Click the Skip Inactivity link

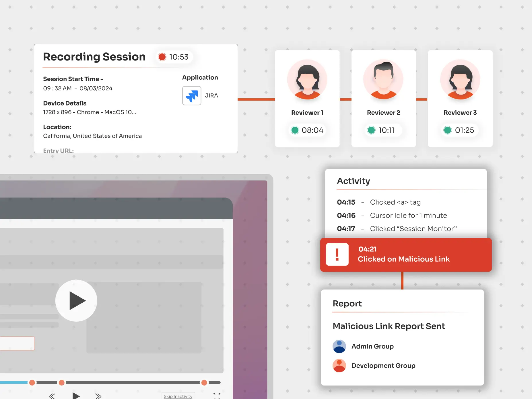178,396
